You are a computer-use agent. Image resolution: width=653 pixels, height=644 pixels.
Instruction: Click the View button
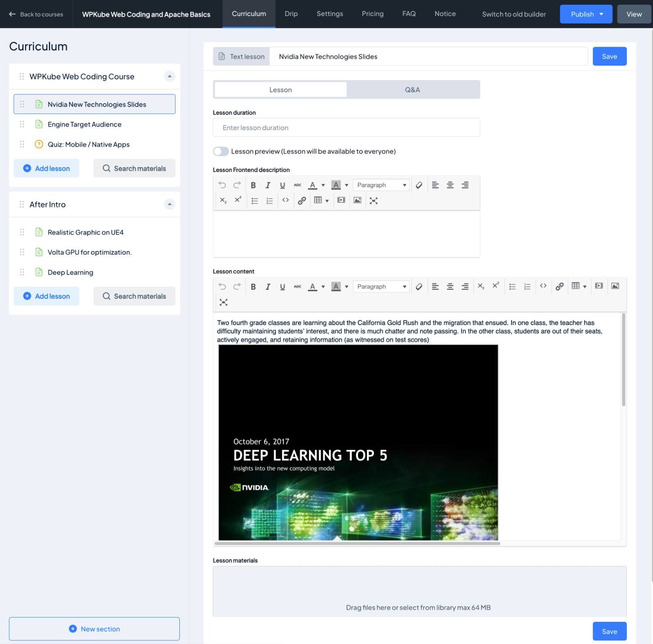coord(634,14)
